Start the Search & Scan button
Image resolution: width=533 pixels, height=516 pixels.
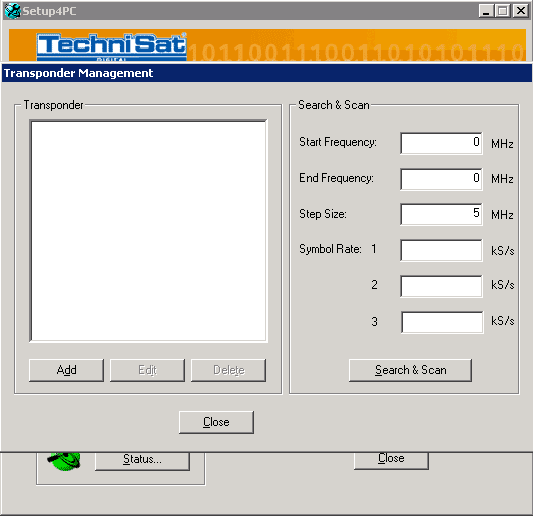[x=410, y=370]
